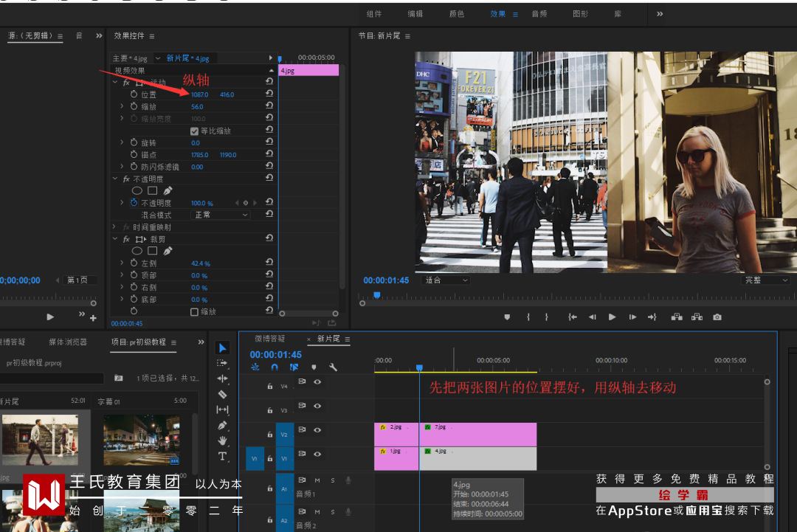Choose the Type (T) tool
Viewport: 797px width, 532px height.
(x=223, y=457)
